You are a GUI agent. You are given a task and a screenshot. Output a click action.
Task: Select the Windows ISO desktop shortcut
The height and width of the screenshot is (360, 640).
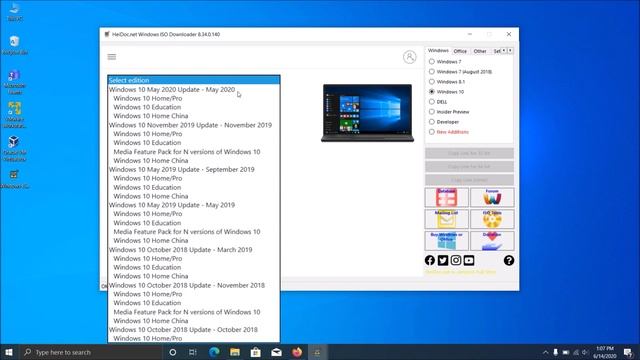click(x=15, y=179)
